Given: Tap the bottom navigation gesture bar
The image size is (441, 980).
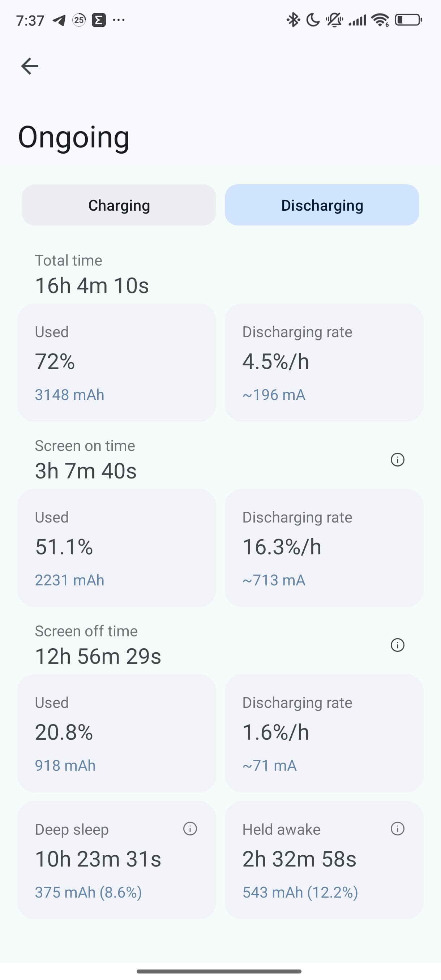Looking at the screenshot, I should point(219,971).
